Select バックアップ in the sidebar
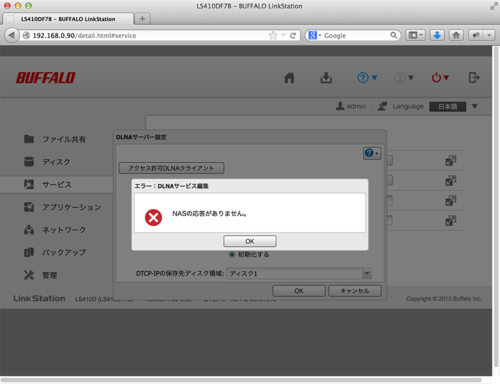 (x=64, y=253)
